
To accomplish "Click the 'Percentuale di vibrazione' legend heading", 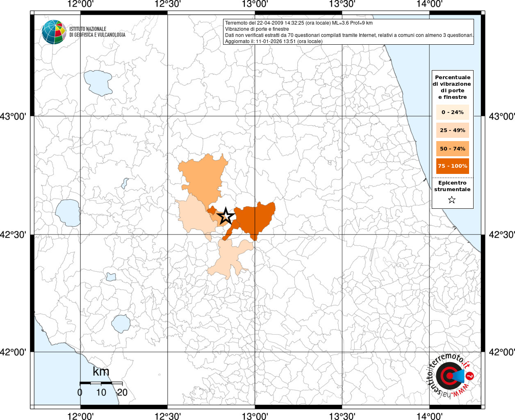I will coord(452,87).
